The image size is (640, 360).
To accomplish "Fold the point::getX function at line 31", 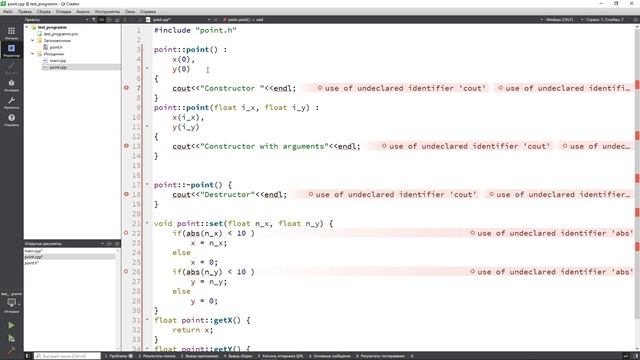I will (x=147, y=320).
